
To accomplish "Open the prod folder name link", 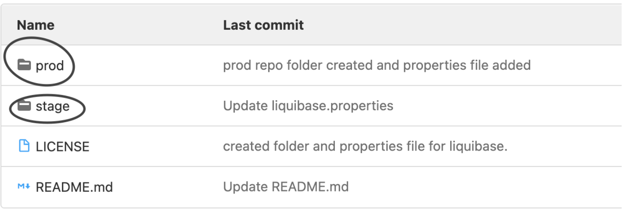I will tap(50, 66).
